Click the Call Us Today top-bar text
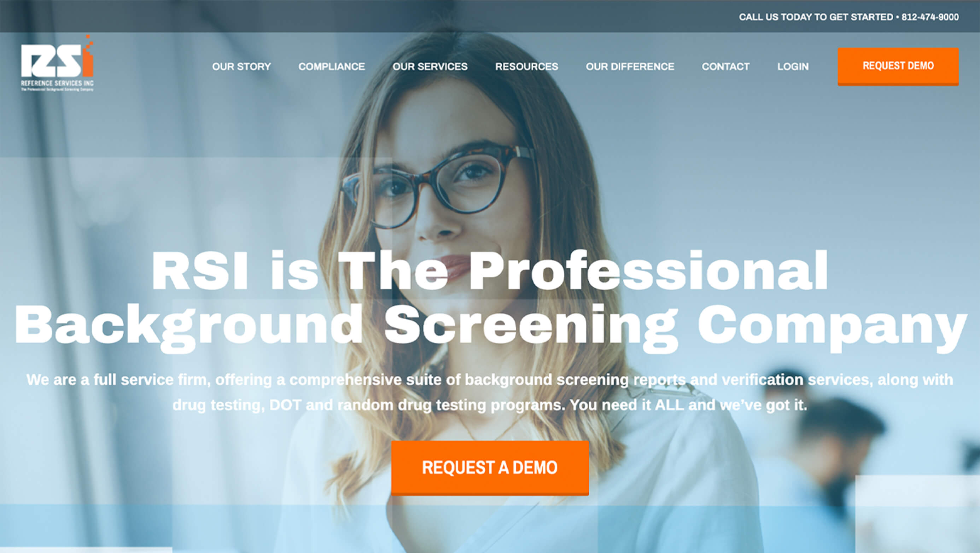Screen dimensions: 980x553 coord(816,17)
